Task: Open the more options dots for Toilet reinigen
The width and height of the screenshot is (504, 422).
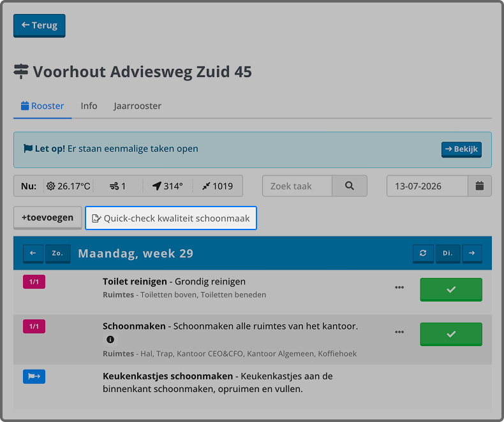Action: 399,287
